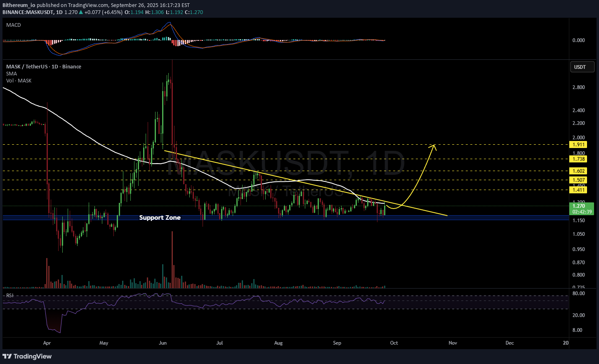Toggle the Vol · MASK legend entry
599x364 pixels.
pyautogui.click(x=19, y=81)
